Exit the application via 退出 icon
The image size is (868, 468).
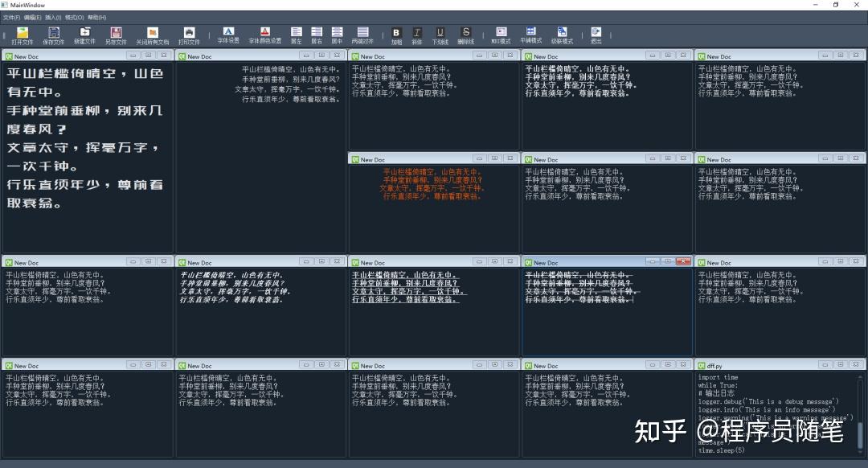tap(596, 32)
